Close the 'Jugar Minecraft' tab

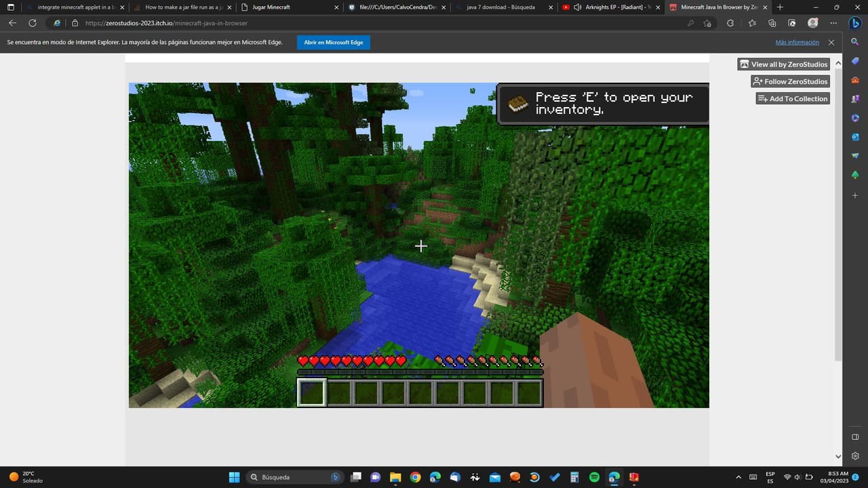pos(336,7)
